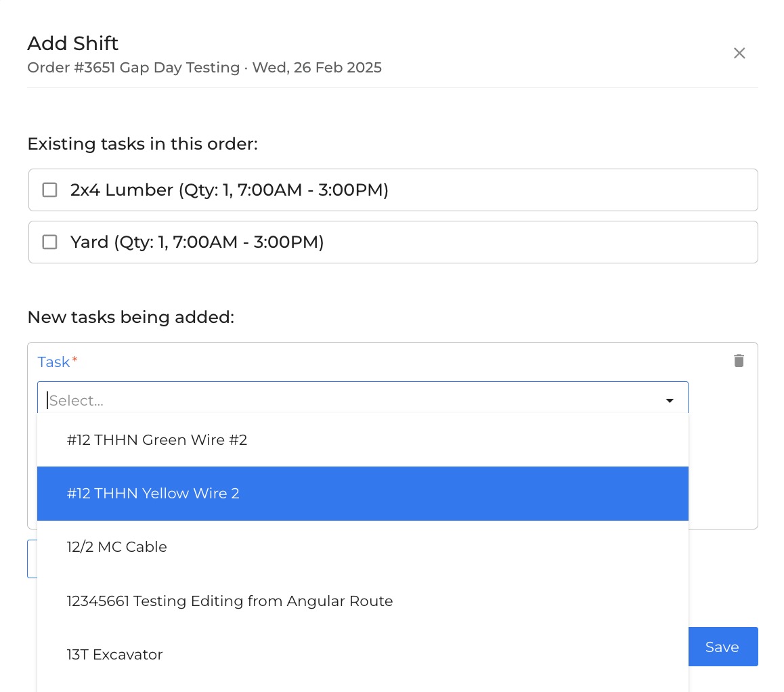Choose the 13T Excavator option

(x=362, y=655)
